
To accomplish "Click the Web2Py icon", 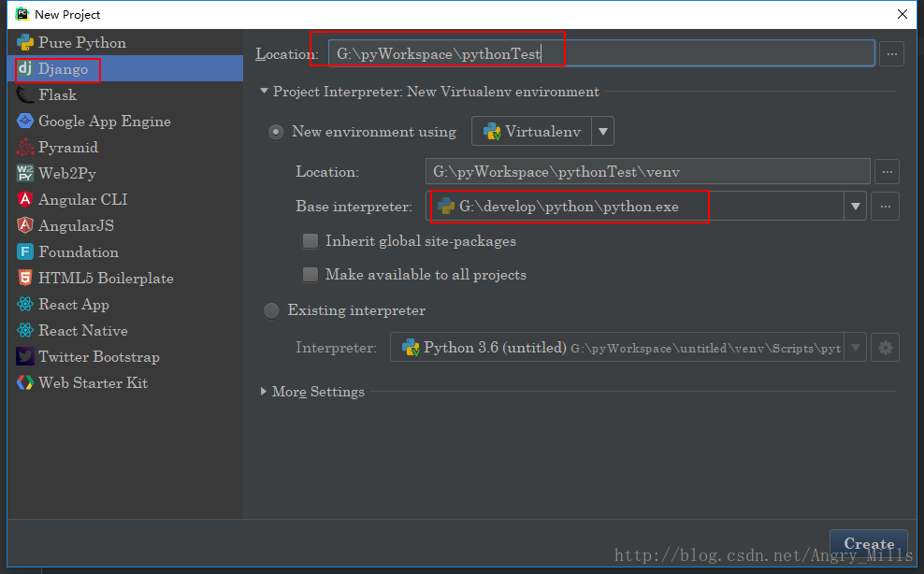I will pos(24,173).
